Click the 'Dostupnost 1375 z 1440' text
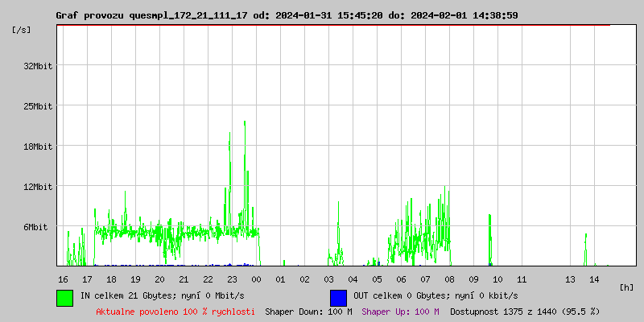The image size is (644, 322). click(525, 312)
